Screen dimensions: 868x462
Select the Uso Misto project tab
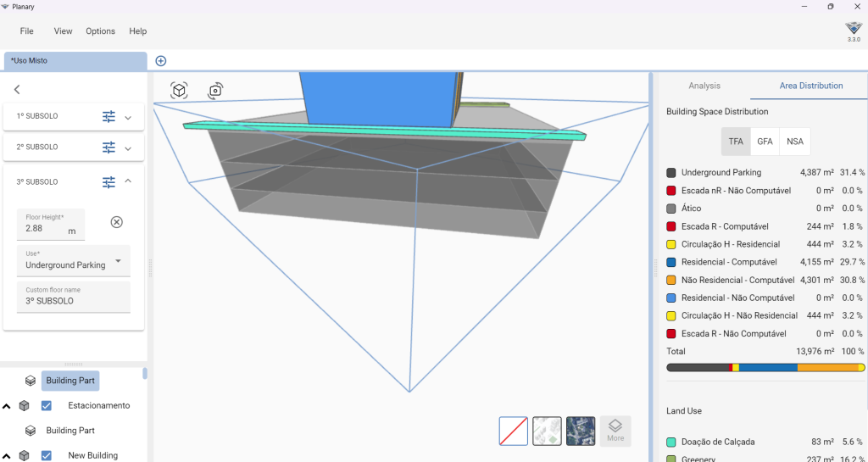75,61
